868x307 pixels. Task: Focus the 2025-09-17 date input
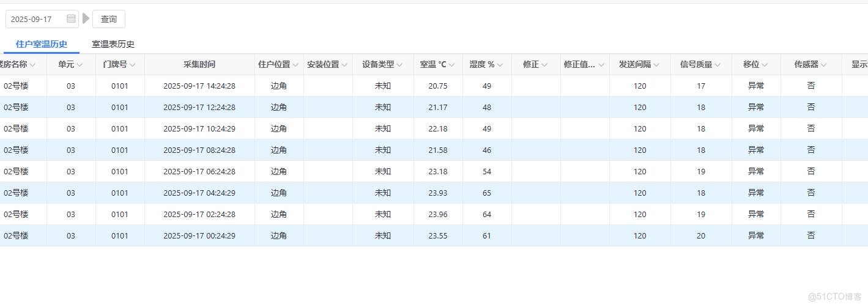(42, 19)
